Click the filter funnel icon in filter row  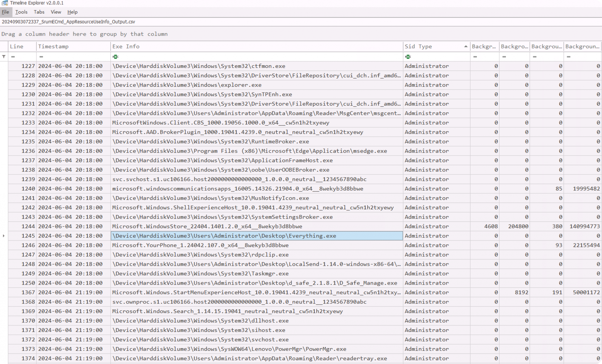pyautogui.click(x=4, y=56)
